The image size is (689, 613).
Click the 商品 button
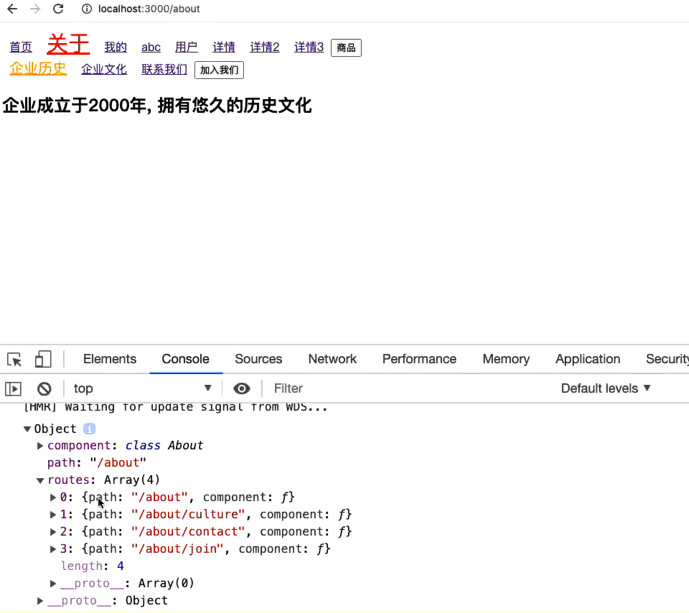point(346,48)
